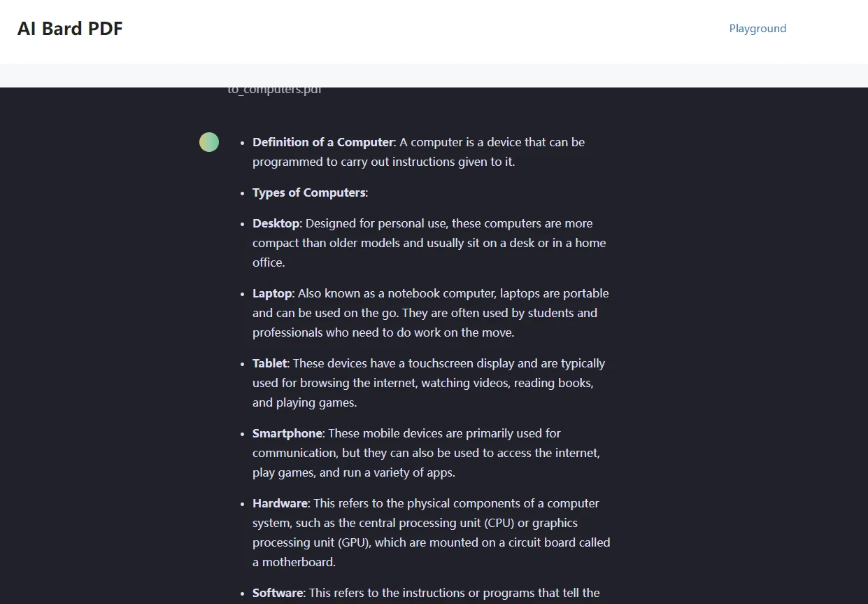This screenshot has width=868, height=604.
Task: Click the AI Bard PDF site title
Action: click(70, 29)
